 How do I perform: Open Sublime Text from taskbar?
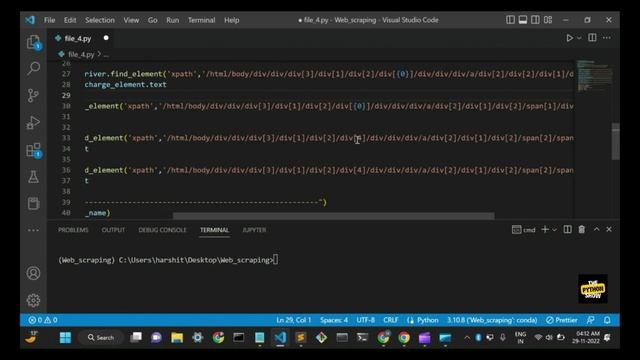[301, 338]
